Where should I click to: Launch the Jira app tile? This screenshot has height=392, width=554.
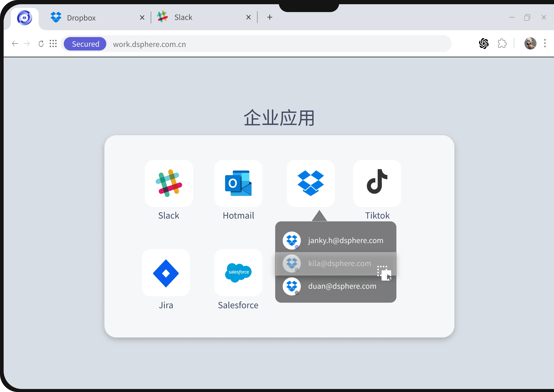(166, 273)
